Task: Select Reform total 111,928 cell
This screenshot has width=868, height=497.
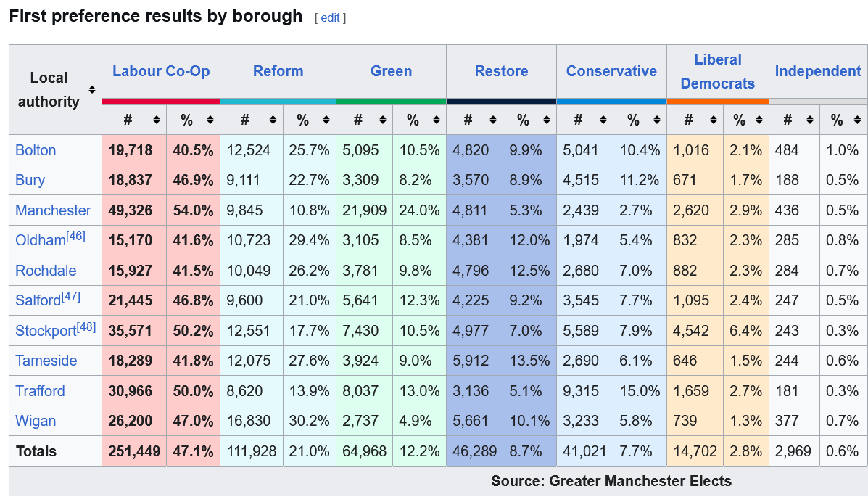Action: (252, 451)
